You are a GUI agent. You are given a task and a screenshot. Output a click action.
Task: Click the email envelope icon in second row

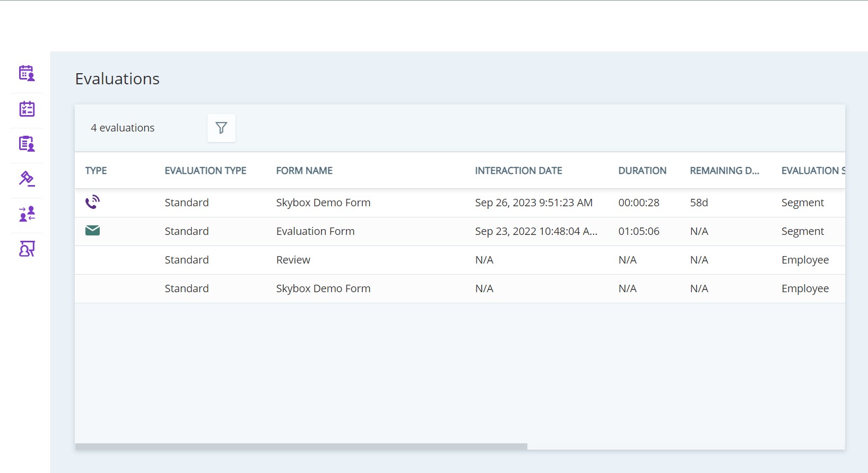[x=92, y=230]
